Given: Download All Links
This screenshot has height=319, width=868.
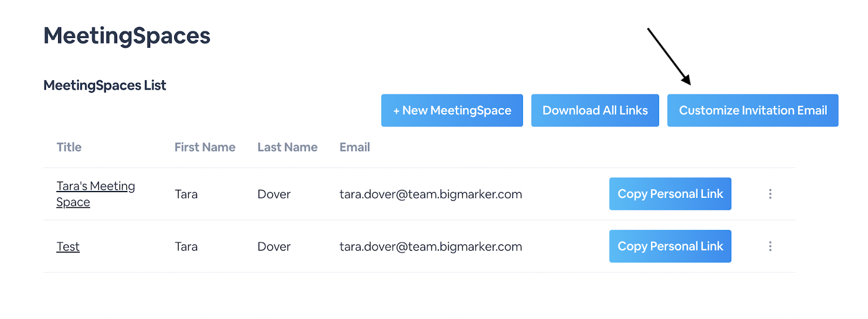Looking at the screenshot, I should tap(595, 111).
